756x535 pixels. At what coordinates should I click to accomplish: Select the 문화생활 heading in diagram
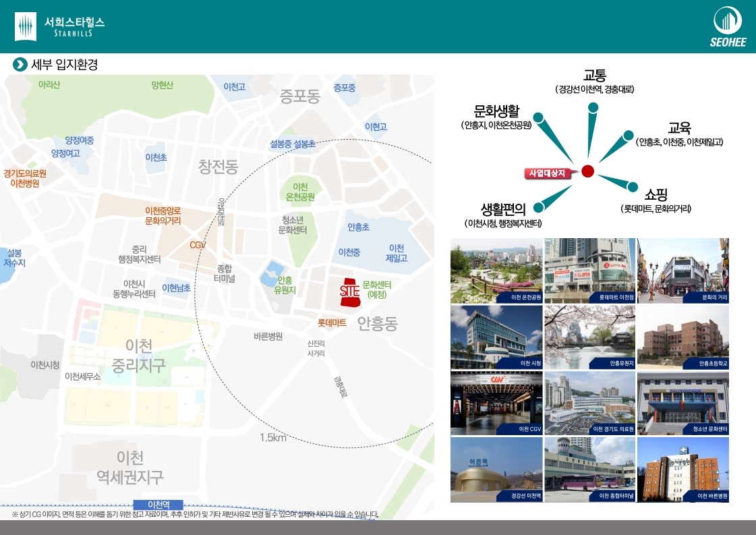pyautogui.click(x=496, y=111)
